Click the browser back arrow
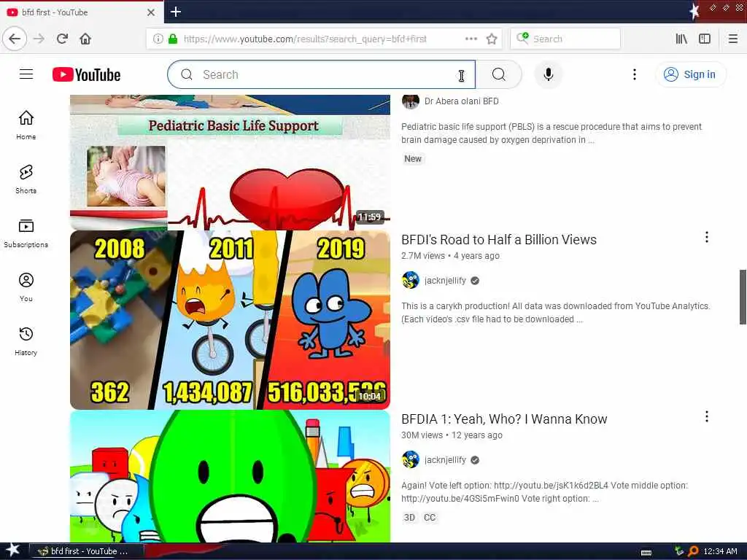 [x=15, y=39]
